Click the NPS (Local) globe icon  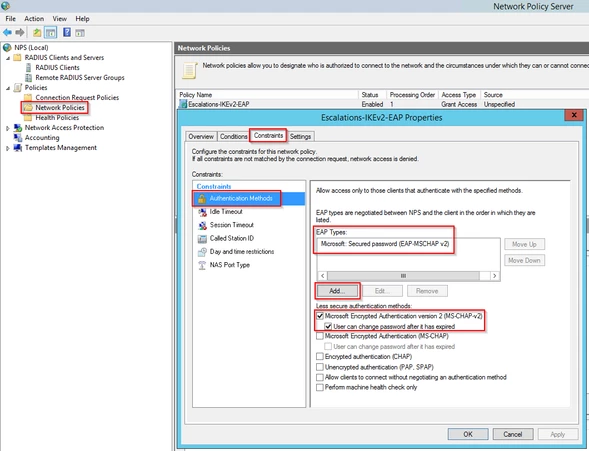point(7,47)
